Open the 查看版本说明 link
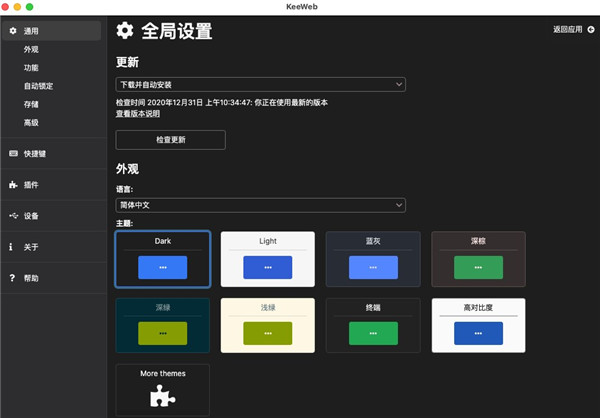 138,114
